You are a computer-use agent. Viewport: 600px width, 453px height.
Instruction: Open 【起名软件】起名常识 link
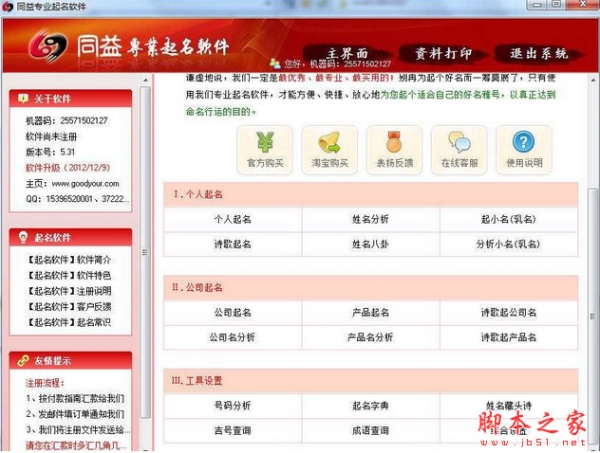coord(68,323)
